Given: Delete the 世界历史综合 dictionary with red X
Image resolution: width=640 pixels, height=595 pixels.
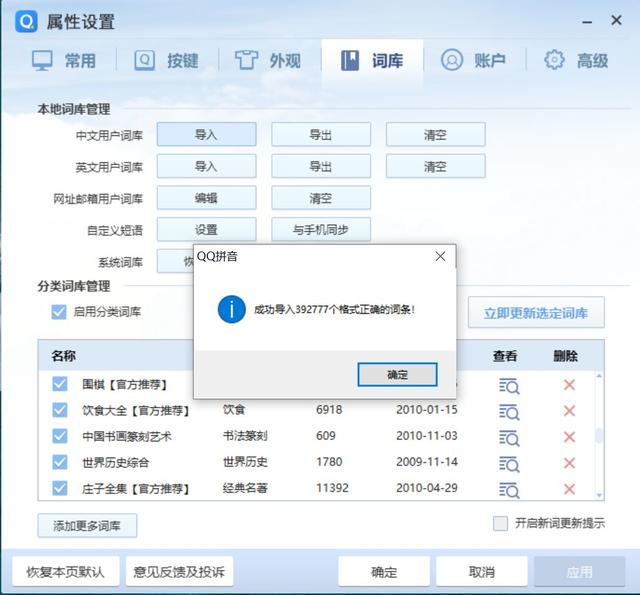Looking at the screenshot, I should coord(569,463).
